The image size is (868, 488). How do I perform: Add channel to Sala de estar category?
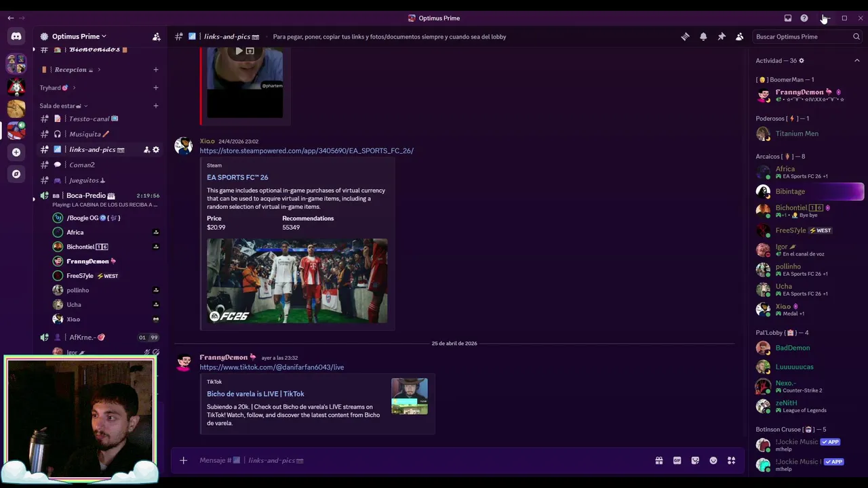[x=155, y=106]
